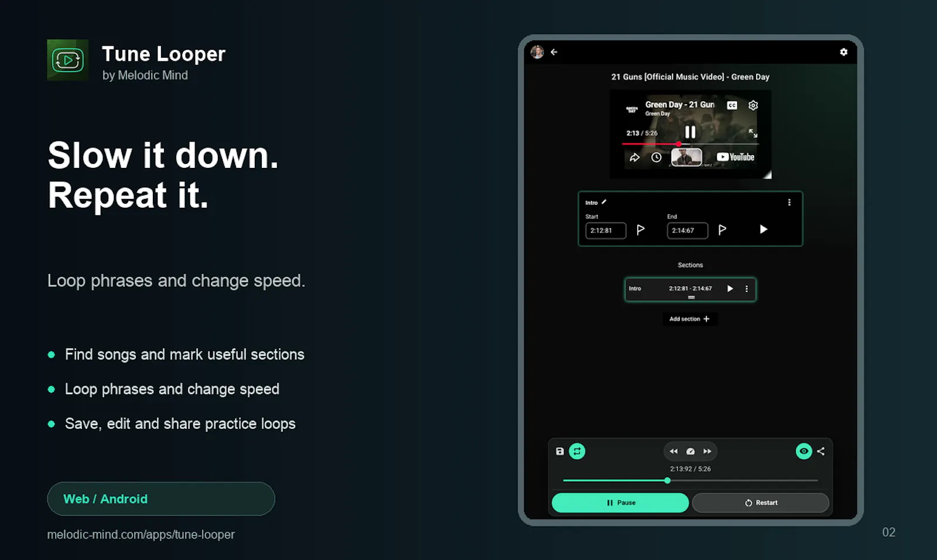Click the video preview thumbnail in player
Image resolution: width=937 pixels, height=560 pixels.
pyautogui.click(x=686, y=157)
